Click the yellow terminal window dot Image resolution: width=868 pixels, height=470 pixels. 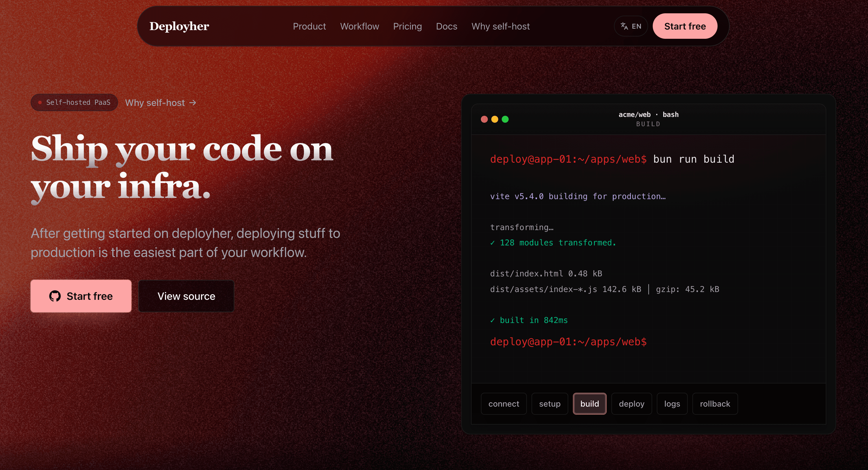[494, 119]
